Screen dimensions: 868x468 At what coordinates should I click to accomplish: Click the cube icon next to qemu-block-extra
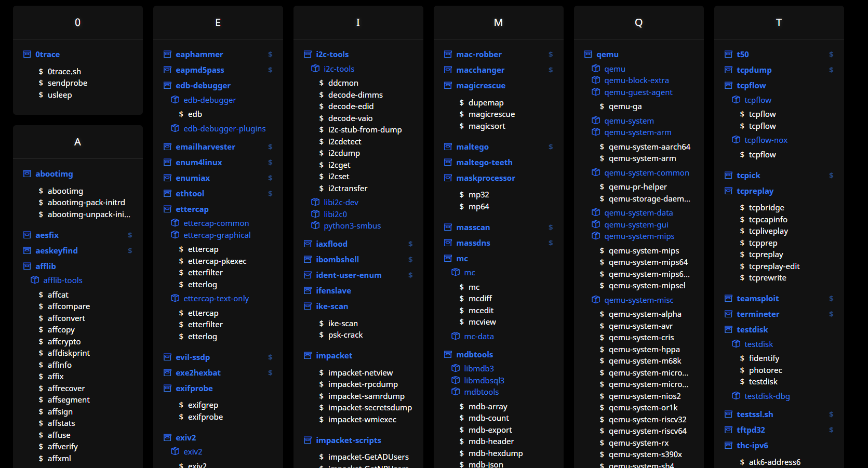tap(596, 80)
